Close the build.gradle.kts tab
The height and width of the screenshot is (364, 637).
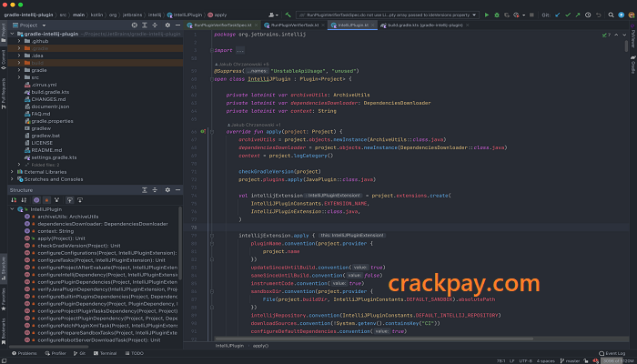pyautogui.click(x=467, y=25)
